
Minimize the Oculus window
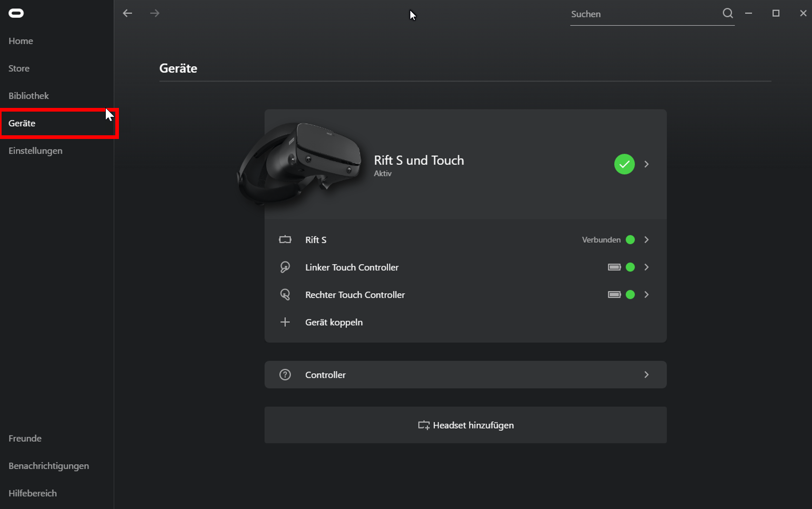tap(748, 13)
